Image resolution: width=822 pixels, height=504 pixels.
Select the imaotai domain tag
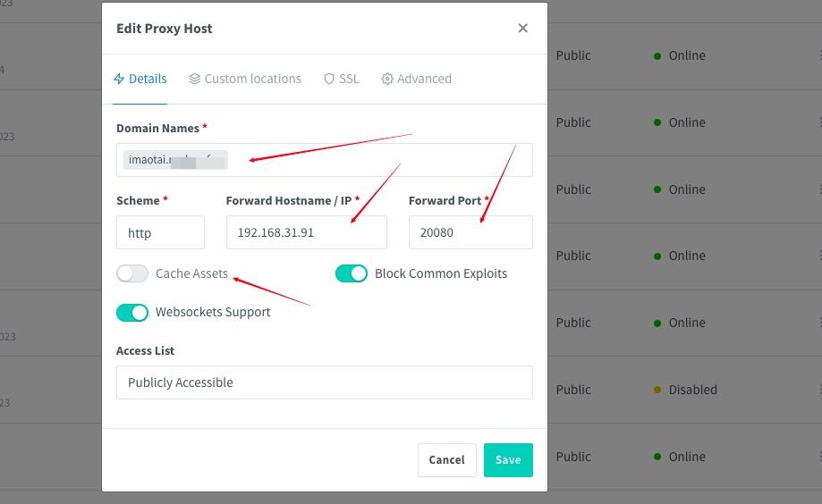(175, 160)
